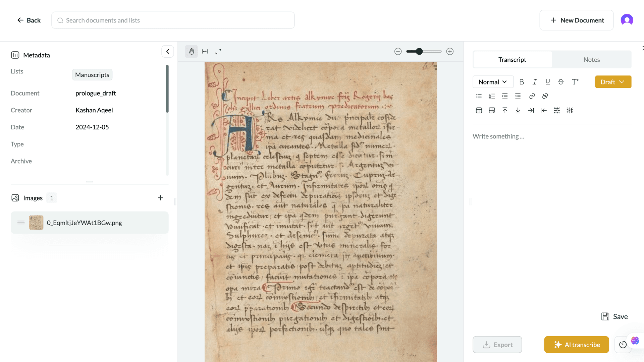Switch to the Notes tab
The image size is (644, 362).
(591, 60)
